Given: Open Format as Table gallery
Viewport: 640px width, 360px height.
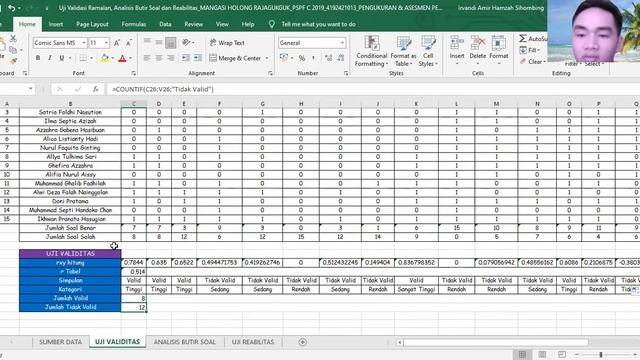Looking at the screenshot, I should [x=403, y=51].
